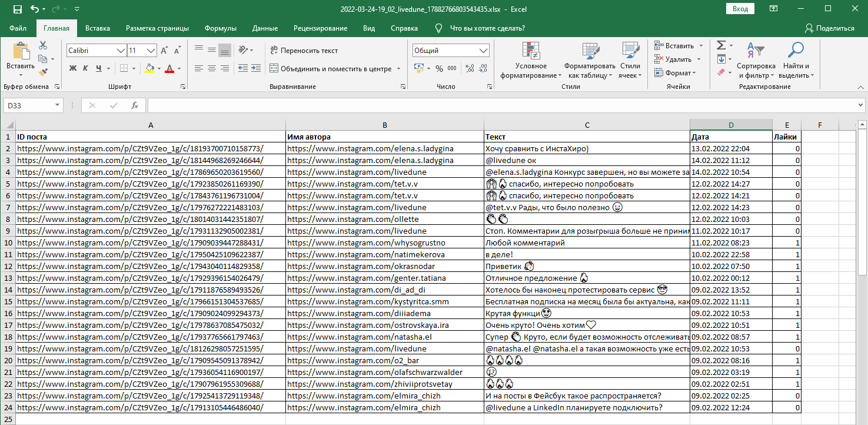Toggle Переносить текст wrap option
This screenshot has width=868, height=425.
[x=304, y=51]
